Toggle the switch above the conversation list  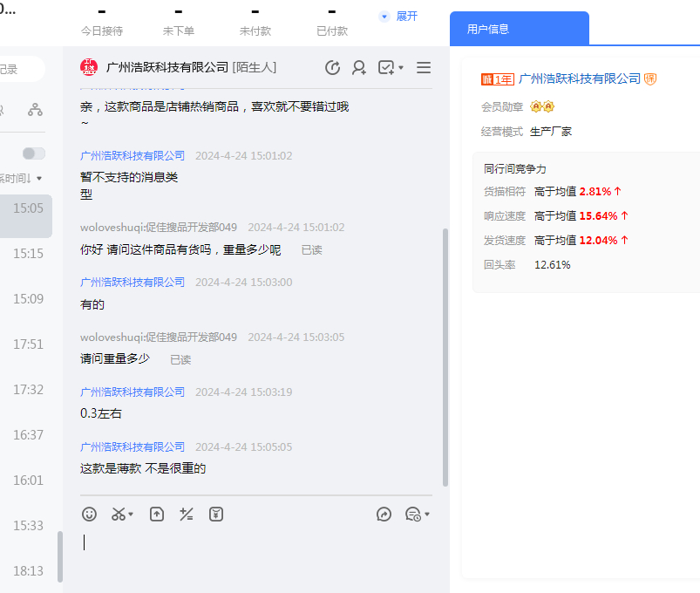point(34,153)
